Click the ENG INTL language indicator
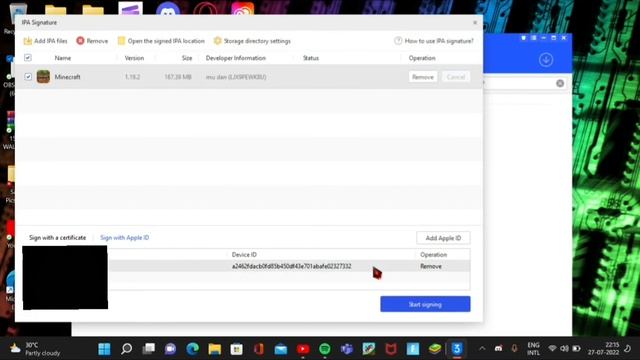 (x=533, y=349)
